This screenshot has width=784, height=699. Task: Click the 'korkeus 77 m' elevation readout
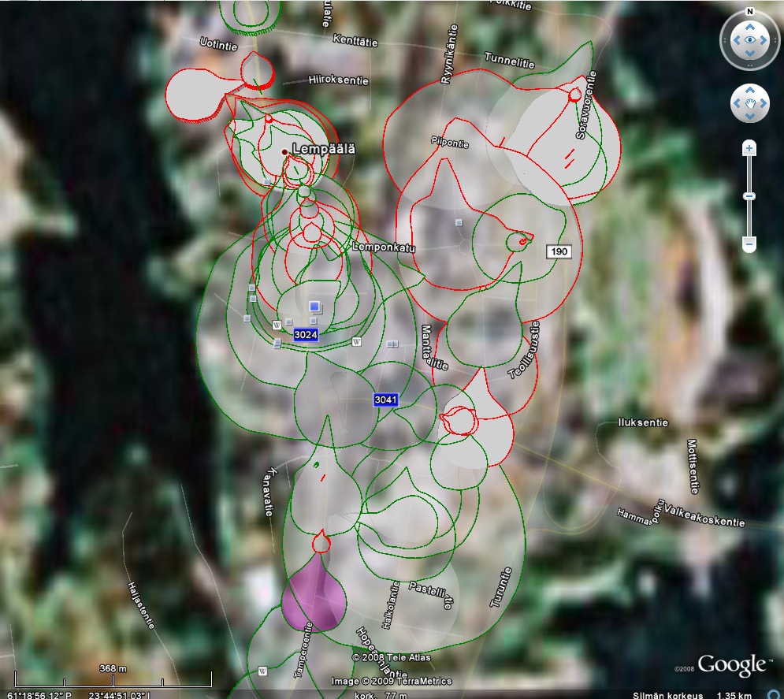[x=381, y=695]
